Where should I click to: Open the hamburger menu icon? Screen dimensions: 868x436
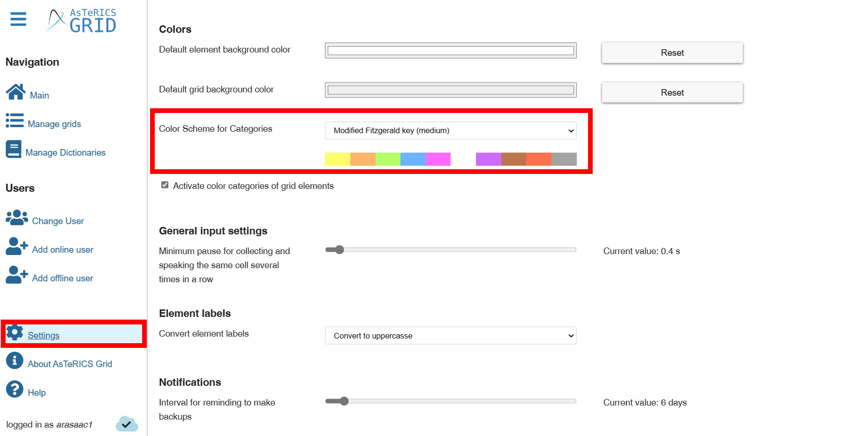tap(18, 19)
